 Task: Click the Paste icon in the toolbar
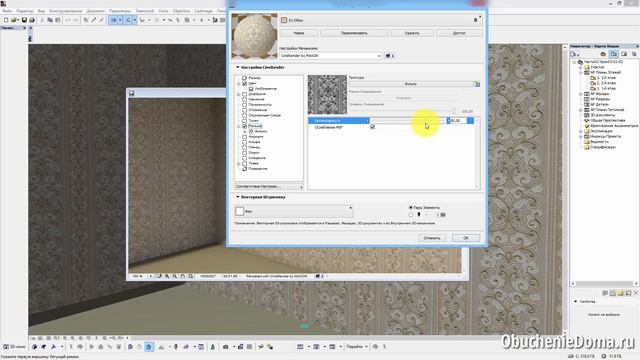tap(57, 20)
